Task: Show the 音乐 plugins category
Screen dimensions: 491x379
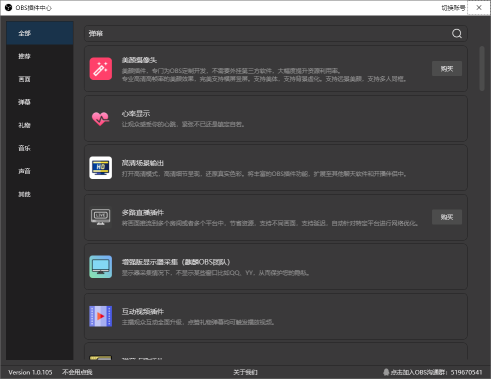Action: [40, 148]
